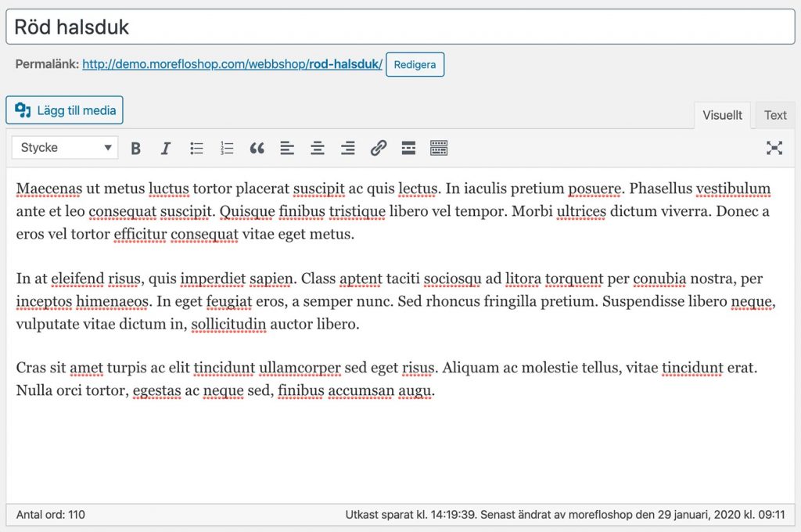Click into the Röd halsduk title field

click(x=400, y=27)
